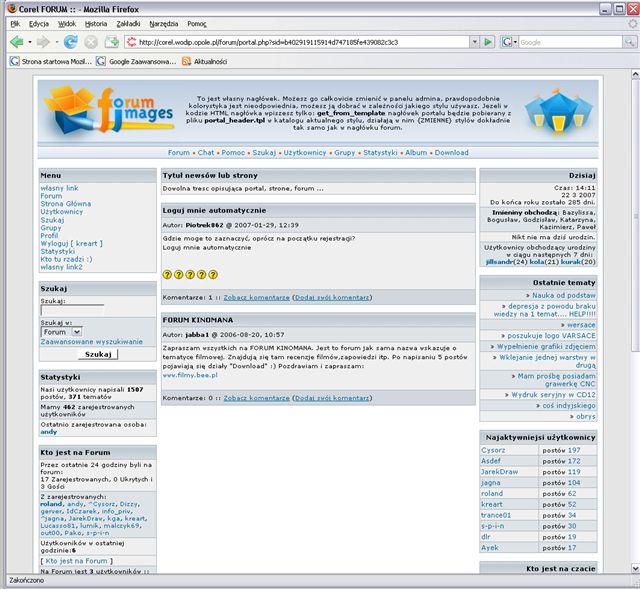
Task: Click 'Wyloguj [ kreart ]' in the Menu
Action: 70,243
